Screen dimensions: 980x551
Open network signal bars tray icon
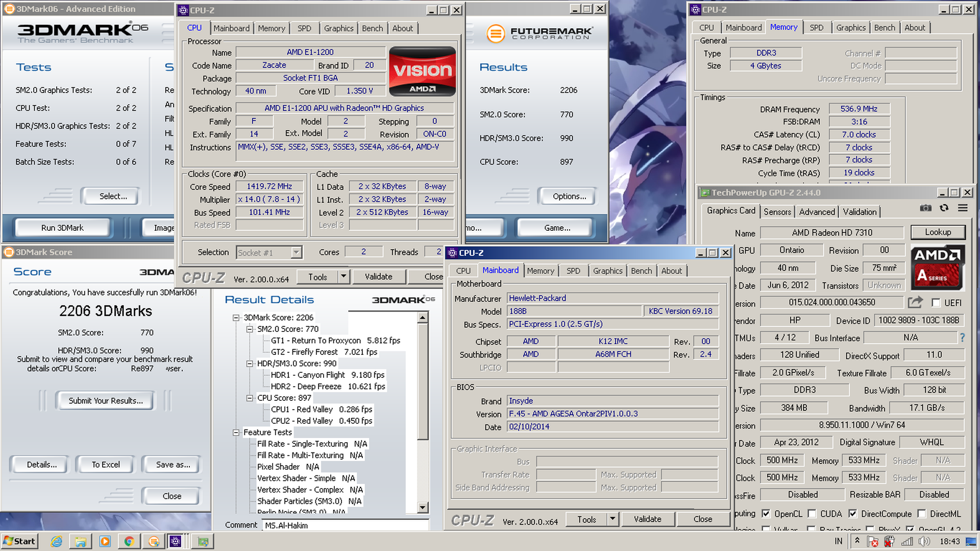(907, 541)
